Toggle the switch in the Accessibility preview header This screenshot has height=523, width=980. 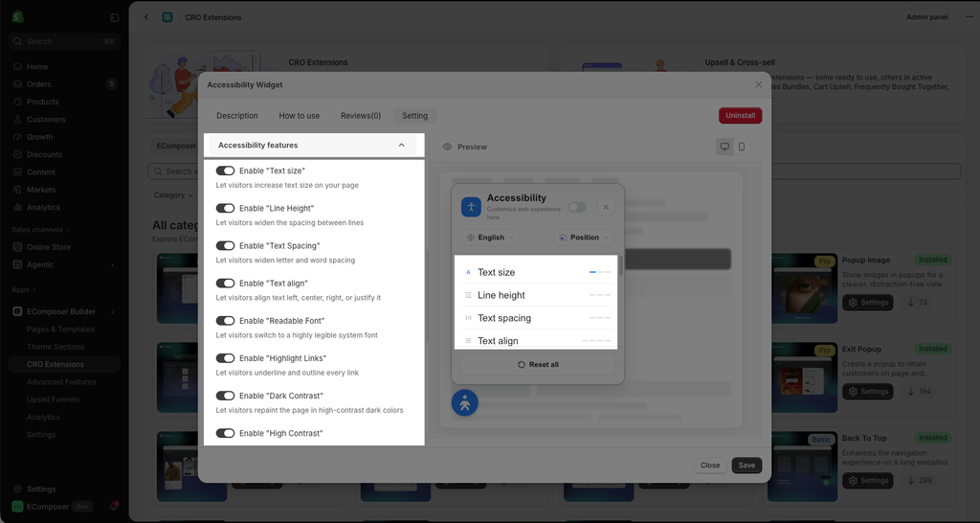[x=577, y=207]
